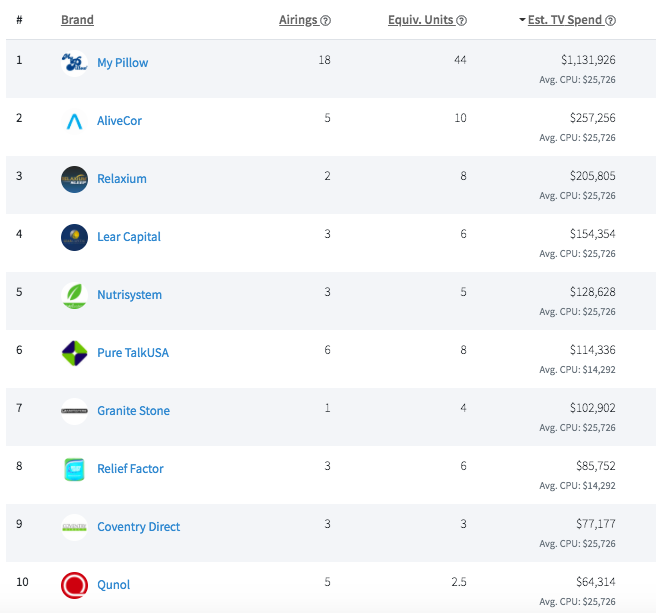Open the Nutrisystem brand link
This screenshot has height=613, width=656.
[x=129, y=295]
